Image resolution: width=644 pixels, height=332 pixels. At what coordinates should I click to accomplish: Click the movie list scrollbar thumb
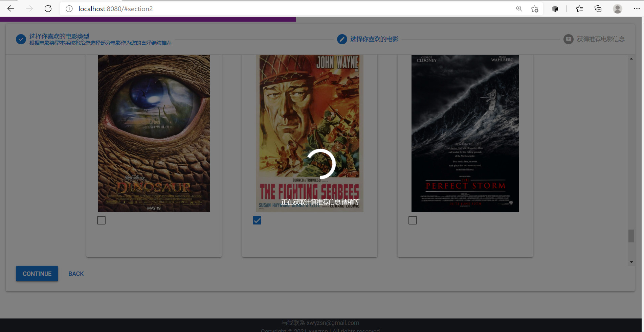click(x=631, y=236)
